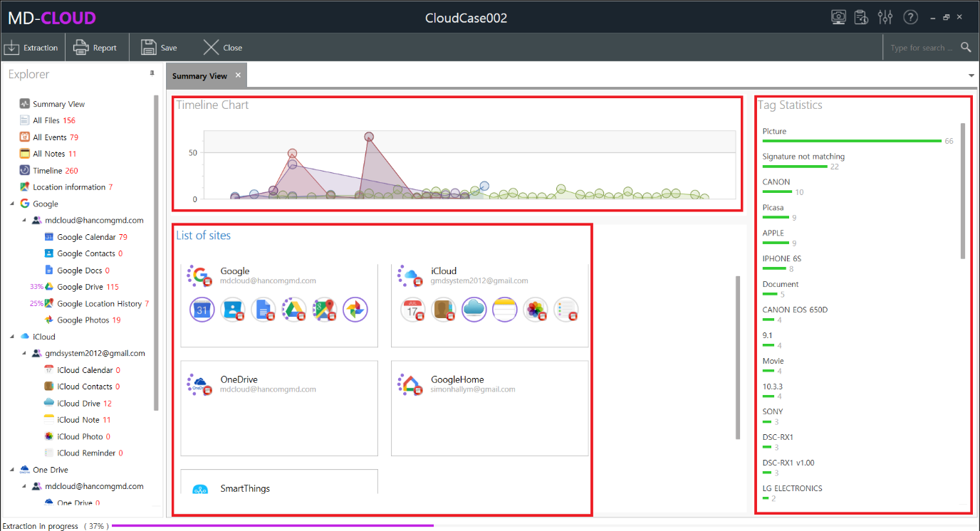The image size is (980, 531).
Task: Click the SmartThings site logo
Action: pos(200,489)
